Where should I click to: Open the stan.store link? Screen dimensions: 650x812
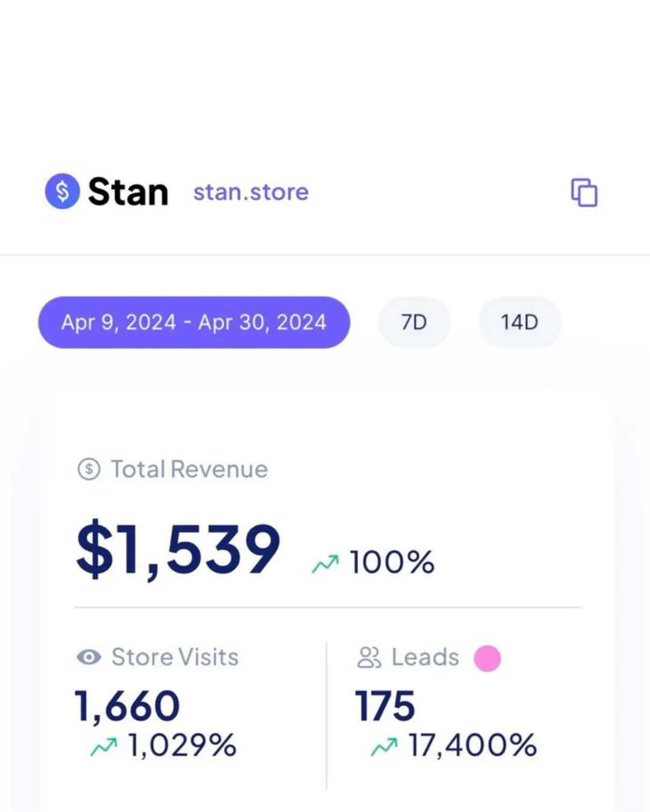click(x=251, y=192)
